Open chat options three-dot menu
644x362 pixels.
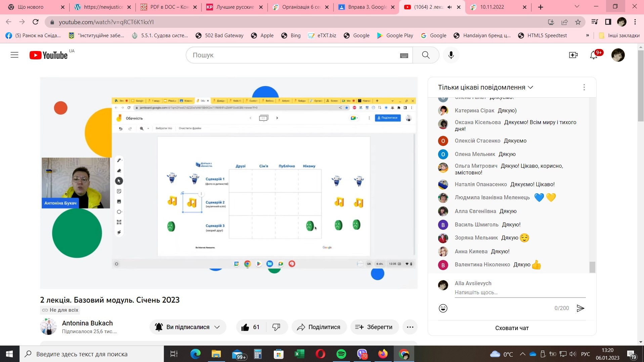584,87
